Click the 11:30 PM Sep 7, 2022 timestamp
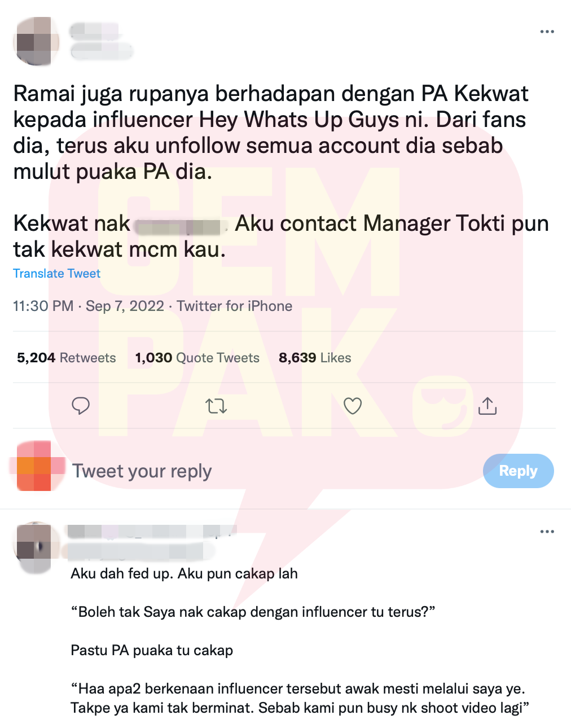The image size is (571, 728). coord(89,306)
